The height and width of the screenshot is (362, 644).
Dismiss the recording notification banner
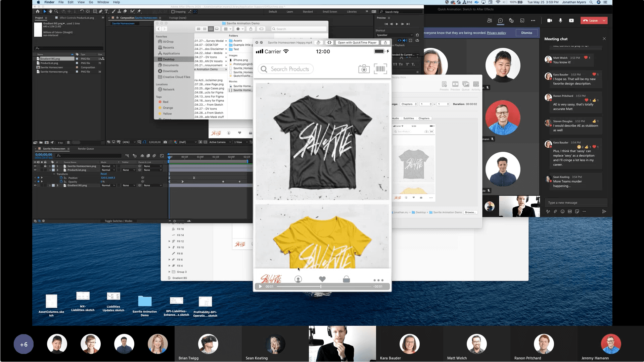526,33
